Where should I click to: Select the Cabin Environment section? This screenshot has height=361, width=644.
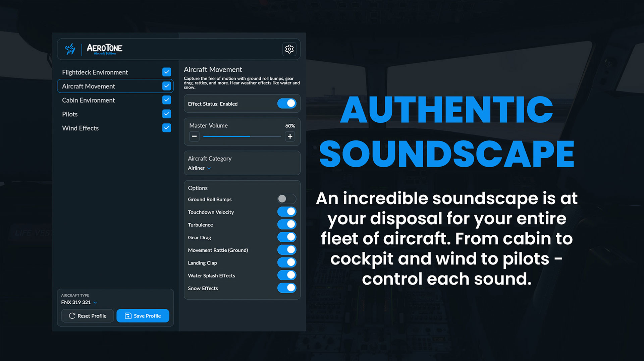89,100
